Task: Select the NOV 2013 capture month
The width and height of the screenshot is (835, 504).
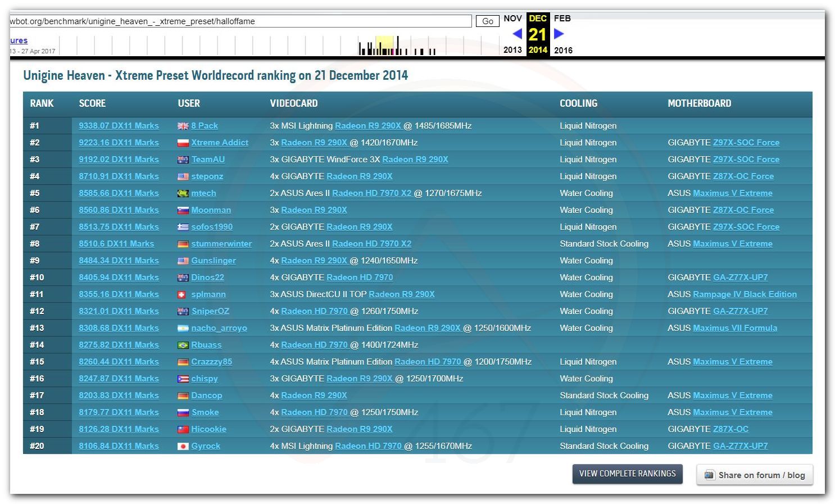Action: coord(512,19)
